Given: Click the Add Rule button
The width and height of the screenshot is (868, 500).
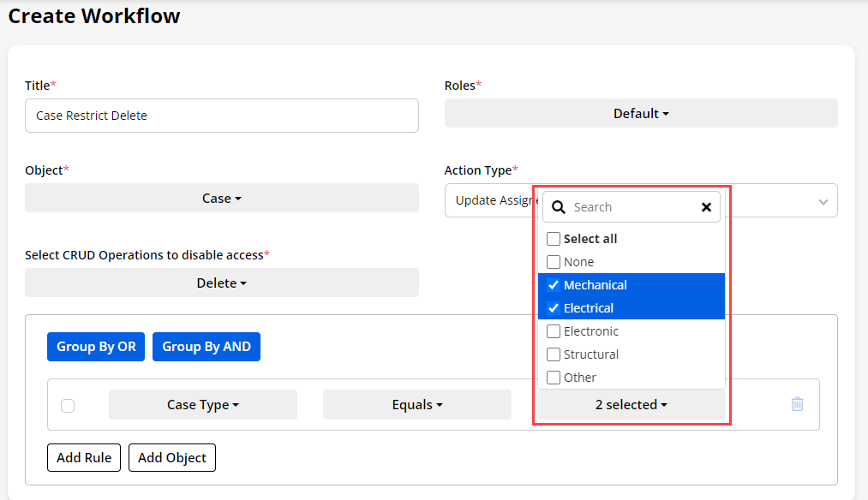Looking at the screenshot, I should pyautogui.click(x=84, y=458).
